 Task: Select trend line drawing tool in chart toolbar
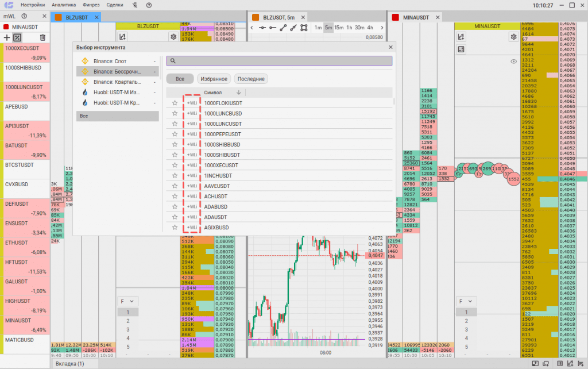pyautogui.click(x=283, y=28)
